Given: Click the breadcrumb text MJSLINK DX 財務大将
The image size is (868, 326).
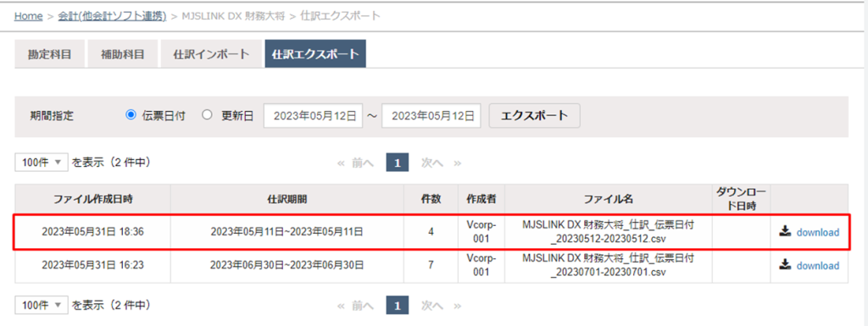Looking at the screenshot, I should click(233, 16).
